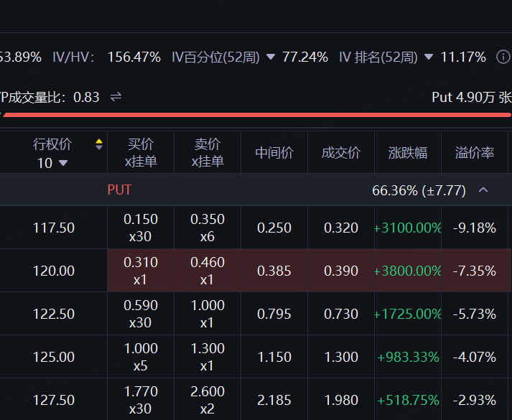Screen dimensions: 512x420
Task: Click the red PUT label in header row
Action: (x=119, y=190)
